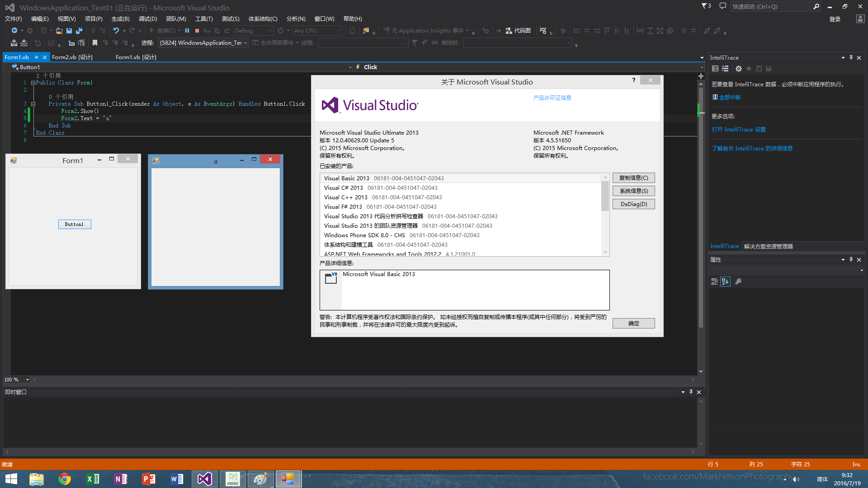Click the notifications flag icon in title bar
Screen dimensions: 868x488
(x=706, y=6)
